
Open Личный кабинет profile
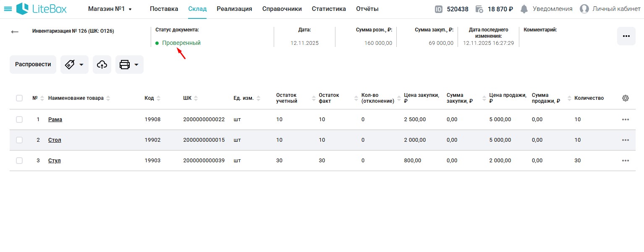tap(610, 9)
